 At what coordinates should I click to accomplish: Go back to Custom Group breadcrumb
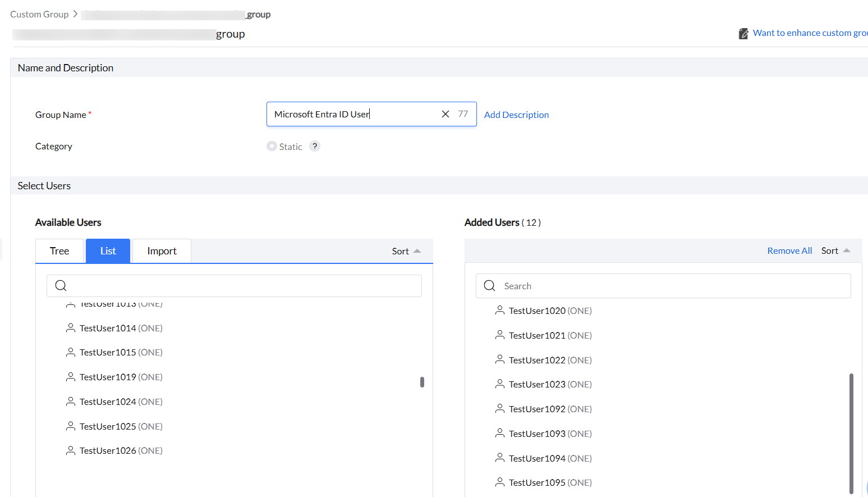coord(39,15)
